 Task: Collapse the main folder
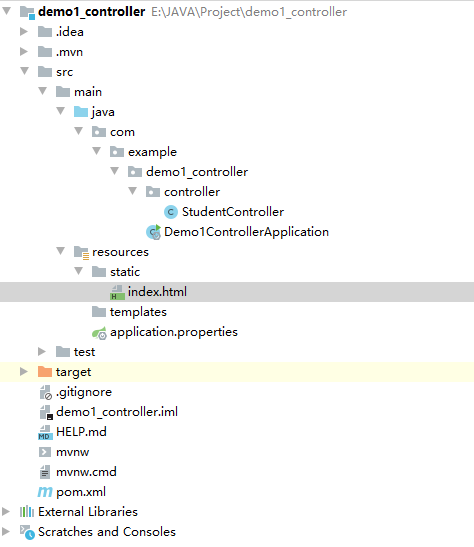(x=43, y=91)
